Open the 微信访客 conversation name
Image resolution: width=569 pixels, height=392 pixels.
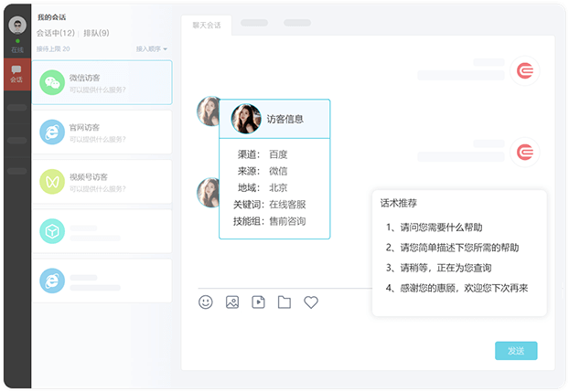click(84, 78)
